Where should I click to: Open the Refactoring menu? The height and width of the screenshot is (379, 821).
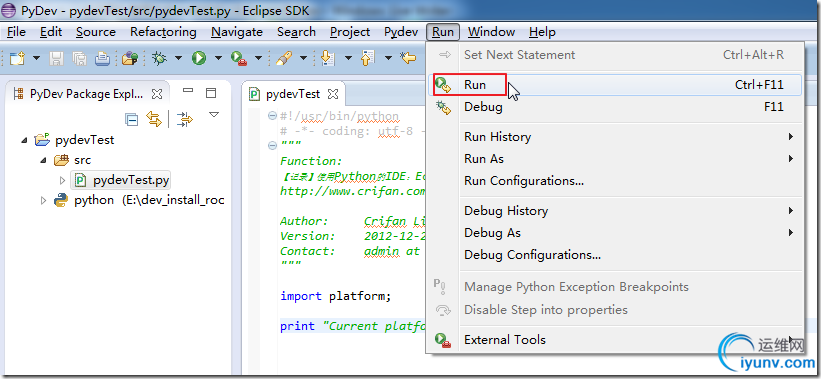(x=163, y=32)
